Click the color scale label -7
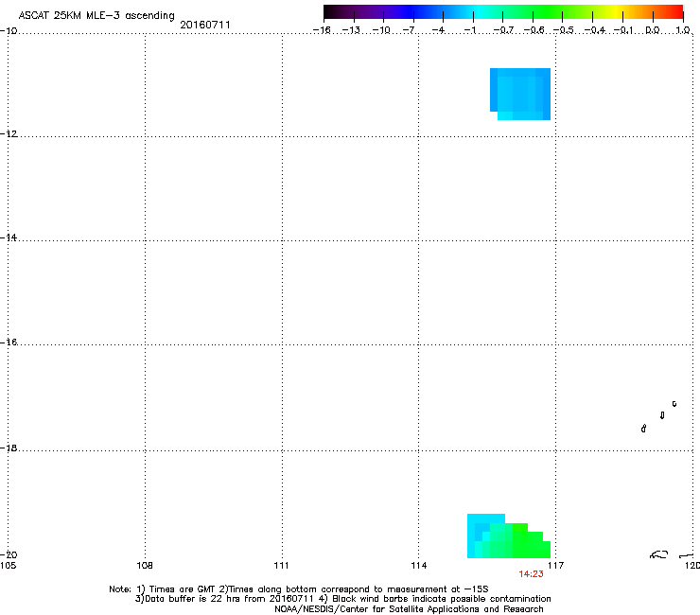 click(x=409, y=30)
